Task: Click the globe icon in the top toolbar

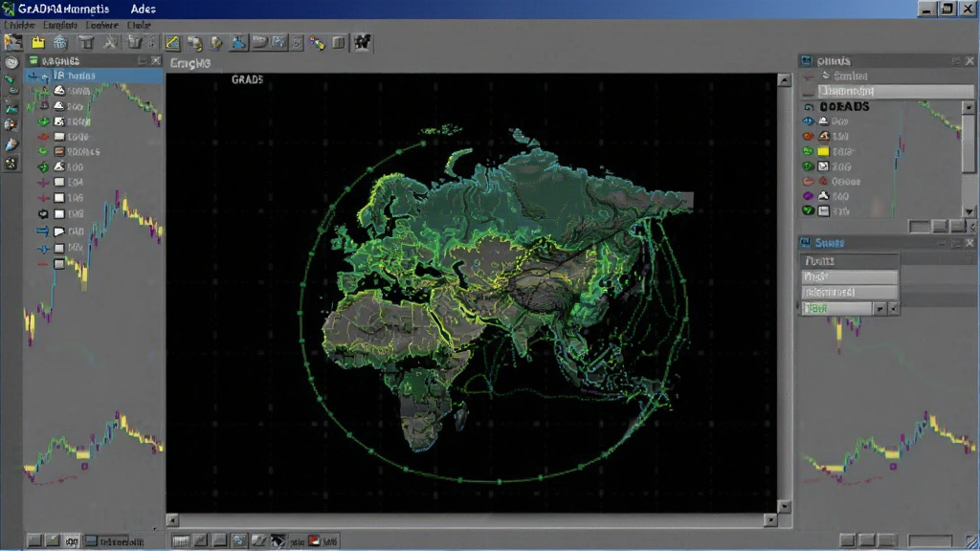Action: 60,42
